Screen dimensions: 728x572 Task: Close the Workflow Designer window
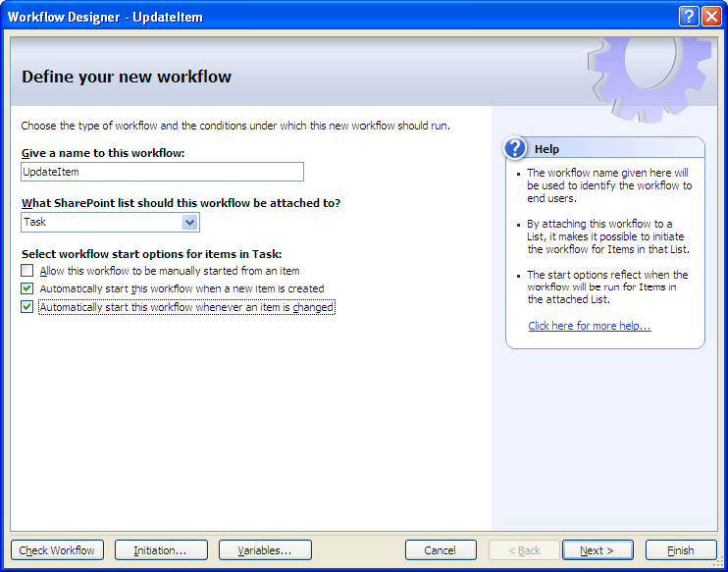(x=711, y=18)
